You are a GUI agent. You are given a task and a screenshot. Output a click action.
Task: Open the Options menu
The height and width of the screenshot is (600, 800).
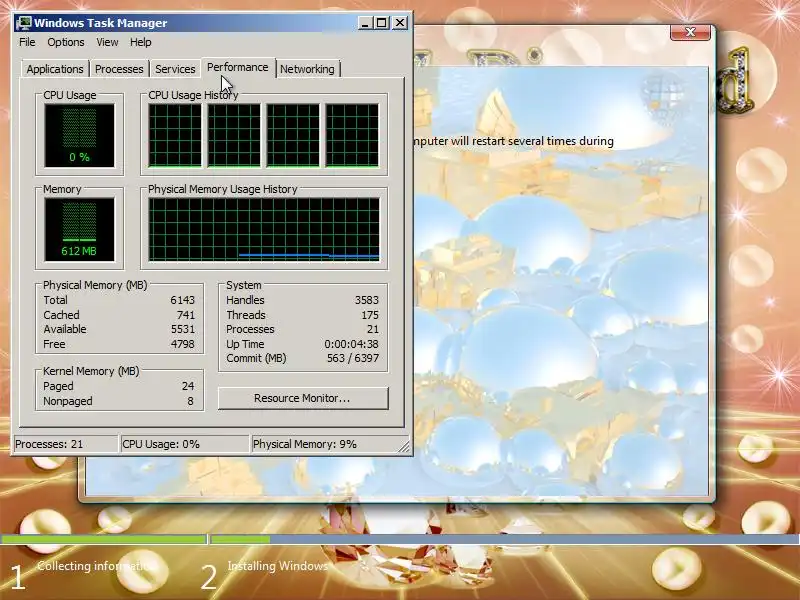click(x=66, y=42)
